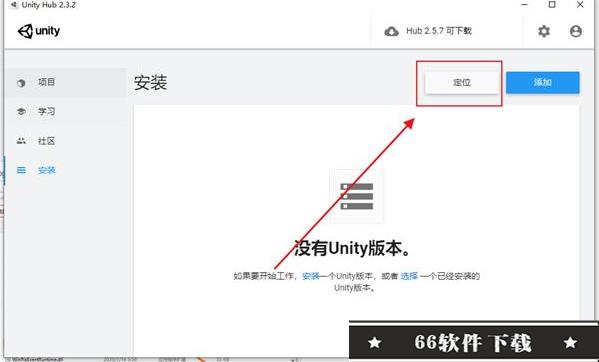Follow the blue 安装 link in the message
Viewport: 599px width, 362px height.
311,276
